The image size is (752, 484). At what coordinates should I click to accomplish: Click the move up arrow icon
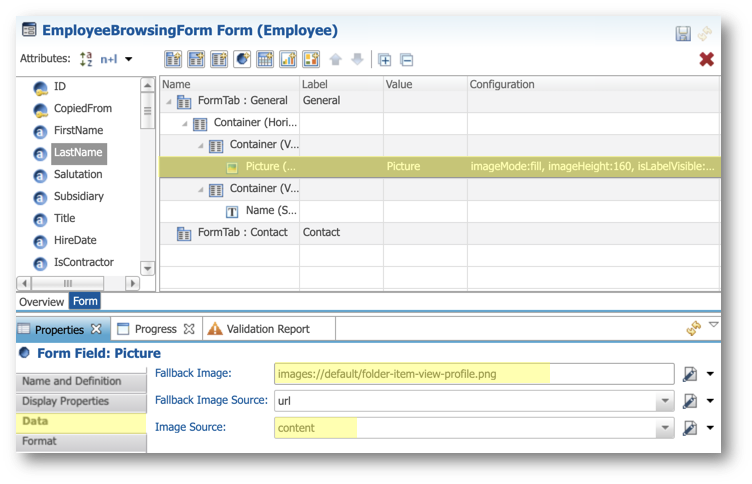[x=335, y=59]
